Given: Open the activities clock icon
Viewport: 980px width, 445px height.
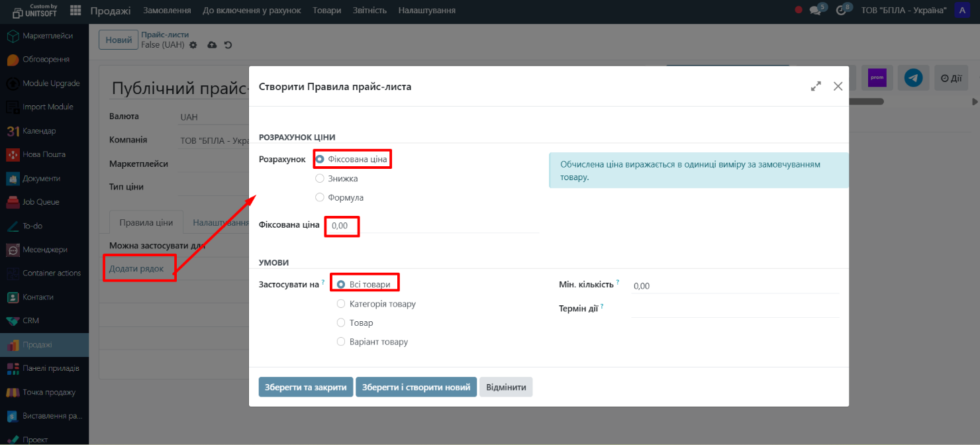Looking at the screenshot, I should pyautogui.click(x=841, y=11).
